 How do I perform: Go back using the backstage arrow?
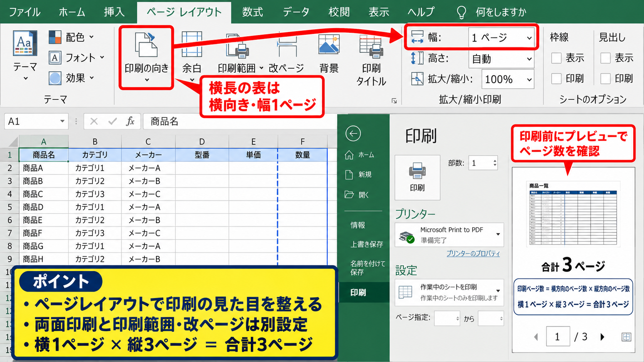click(x=353, y=134)
